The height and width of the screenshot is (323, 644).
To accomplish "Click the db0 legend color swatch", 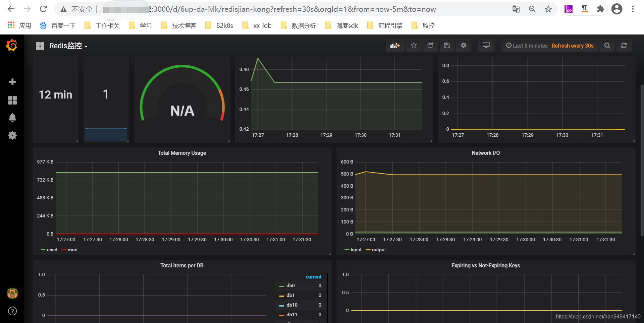I will pyautogui.click(x=281, y=286).
